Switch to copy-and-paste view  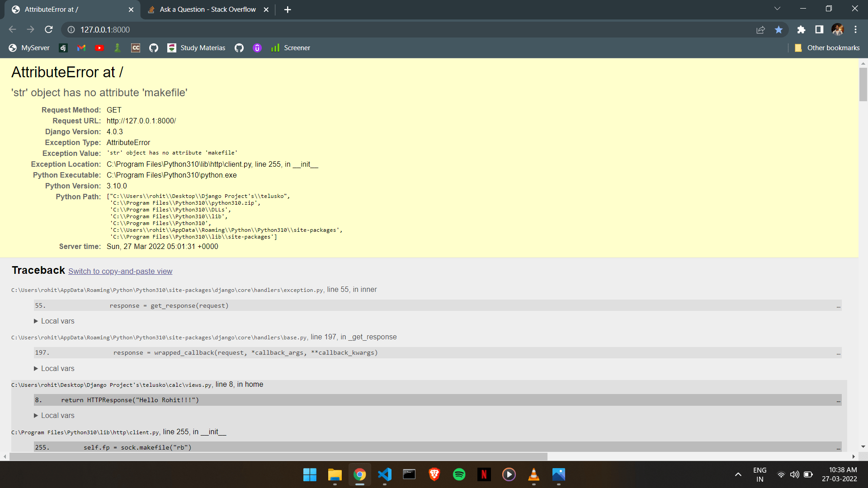[x=120, y=271]
